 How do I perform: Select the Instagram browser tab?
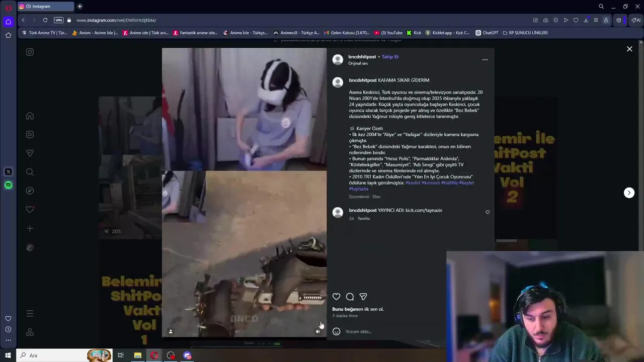45,7
